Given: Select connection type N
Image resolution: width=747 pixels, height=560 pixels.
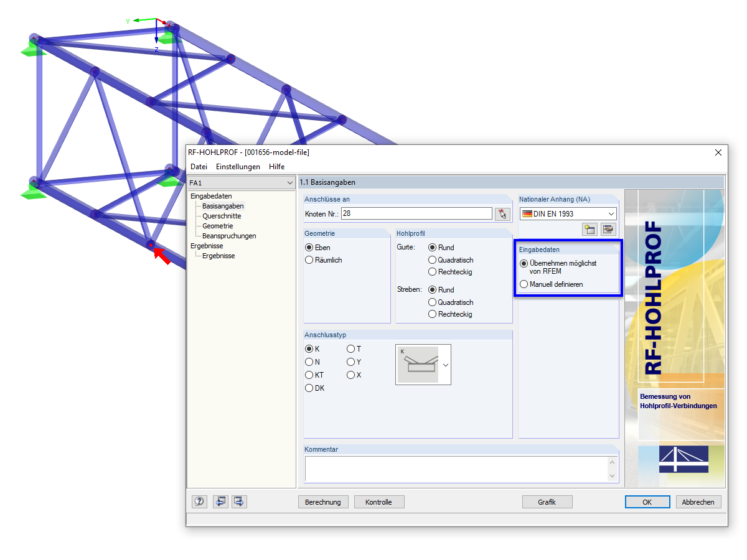Looking at the screenshot, I should click(309, 362).
